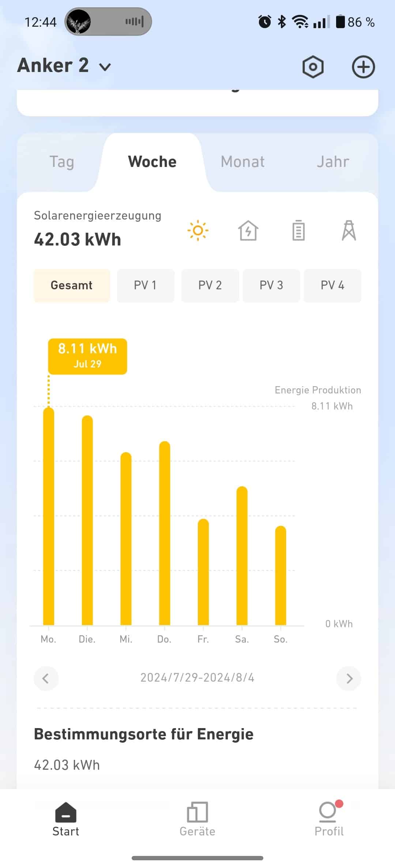This screenshot has width=395, height=868.
Task: Show battery storage statistics icon
Action: point(298,231)
